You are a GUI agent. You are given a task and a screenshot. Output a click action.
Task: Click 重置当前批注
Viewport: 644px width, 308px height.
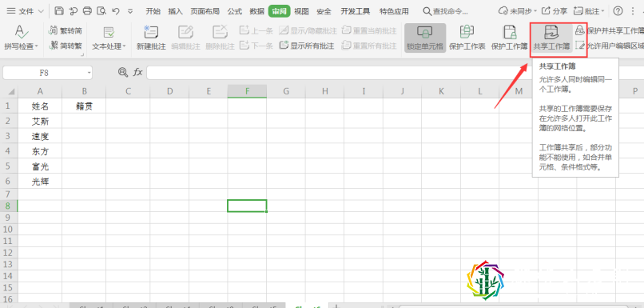[369, 30]
